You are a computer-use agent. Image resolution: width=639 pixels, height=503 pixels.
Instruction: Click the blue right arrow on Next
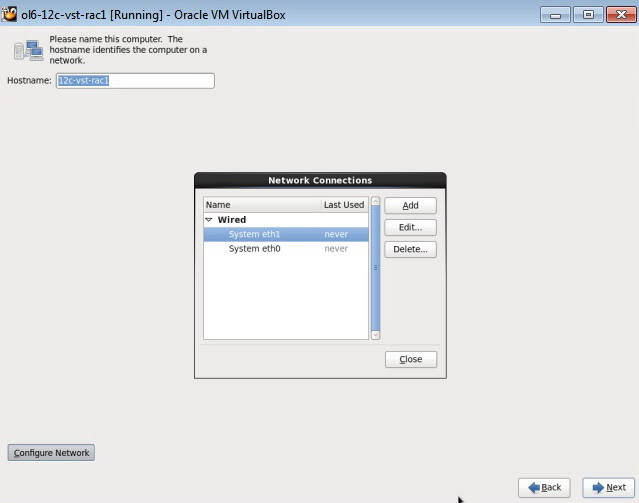[598, 488]
